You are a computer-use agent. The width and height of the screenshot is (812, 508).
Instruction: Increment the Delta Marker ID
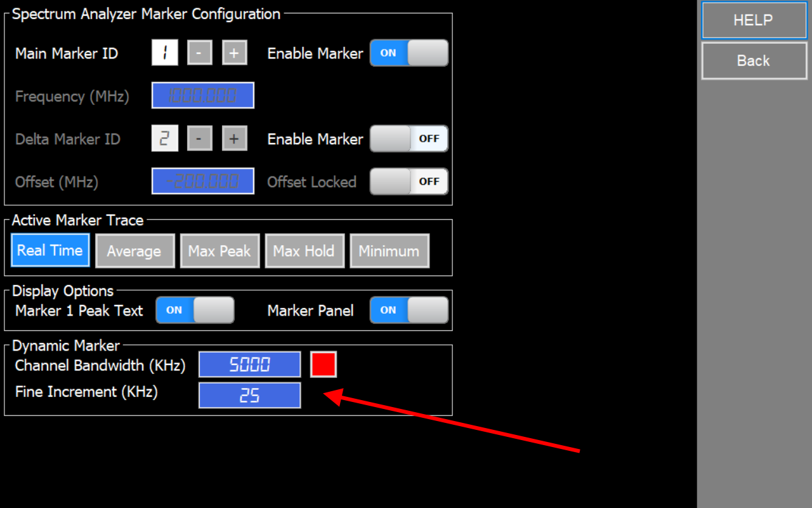[x=234, y=138]
